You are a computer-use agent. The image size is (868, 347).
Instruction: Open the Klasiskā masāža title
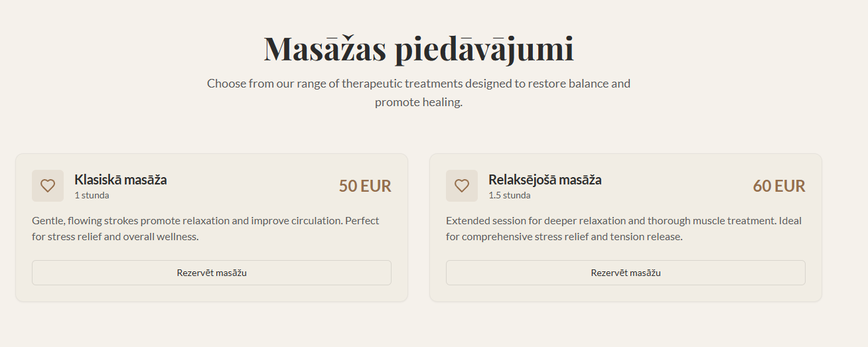coord(120,180)
